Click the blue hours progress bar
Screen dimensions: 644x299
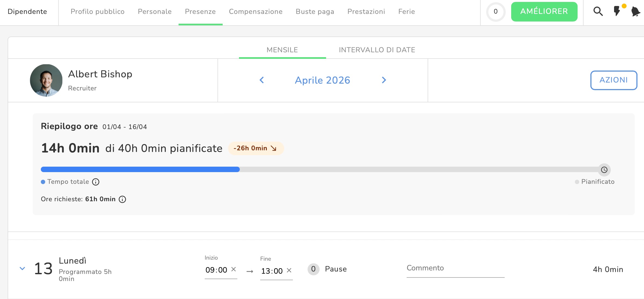140,169
